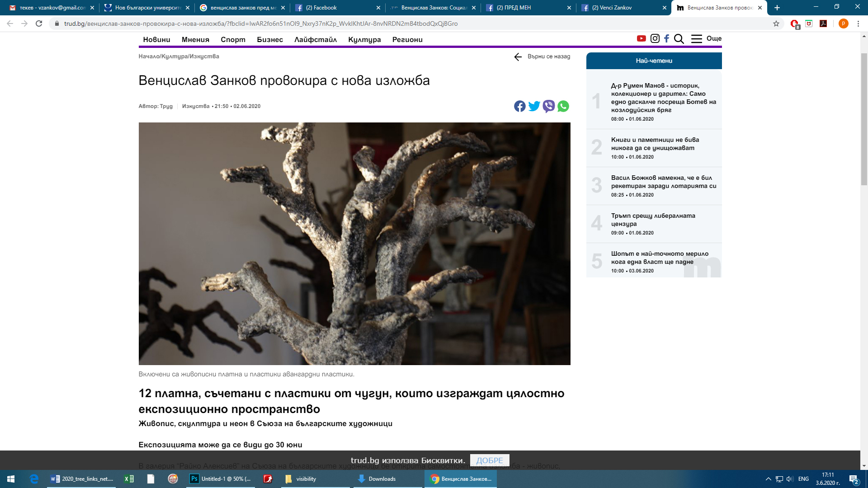The height and width of the screenshot is (488, 868).
Task: Open article about Васил Божков
Action: (664, 182)
